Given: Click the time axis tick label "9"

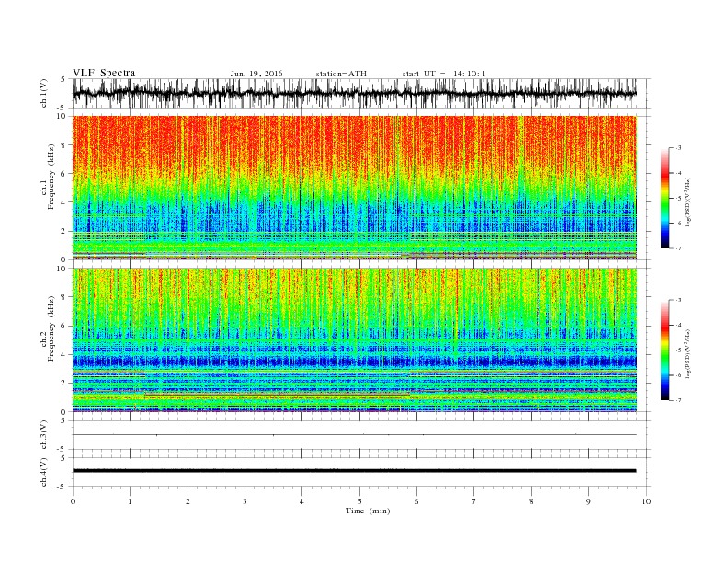Looking at the screenshot, I should pyautogui.click(x=588, y=501).
